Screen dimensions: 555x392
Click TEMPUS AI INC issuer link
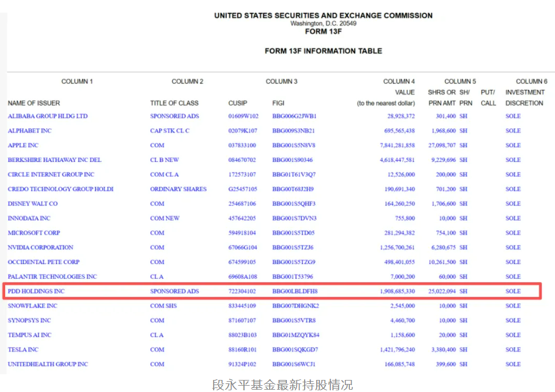[29, 335]
